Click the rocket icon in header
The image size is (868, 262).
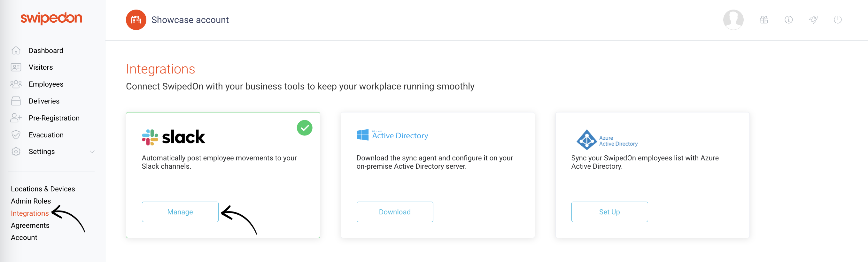(813, 20)
